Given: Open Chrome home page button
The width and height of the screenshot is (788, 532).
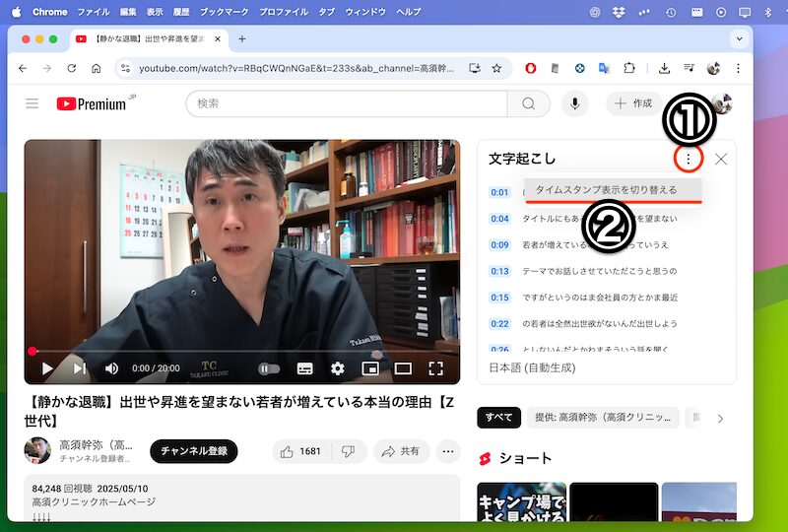Looking at the screenshot, I should [x=96, y=68].
